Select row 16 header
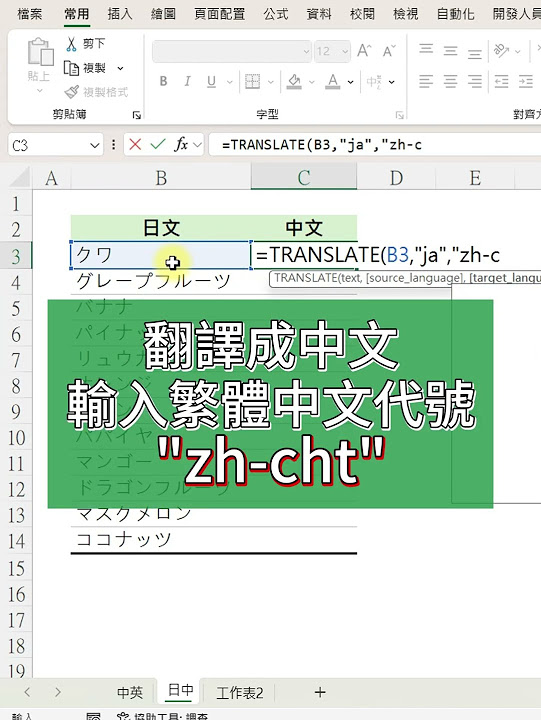541x720 pixels. click(16, 595)
